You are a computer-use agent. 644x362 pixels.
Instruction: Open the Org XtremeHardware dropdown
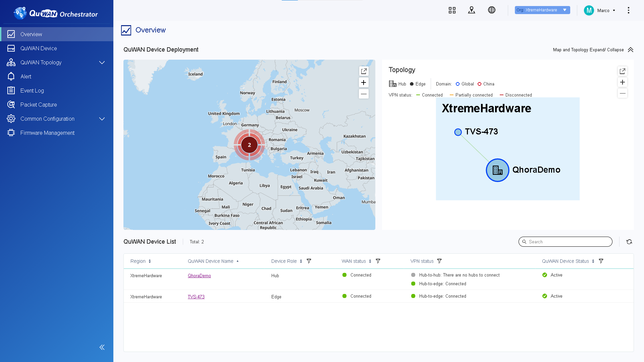click(x=542, y=10)
